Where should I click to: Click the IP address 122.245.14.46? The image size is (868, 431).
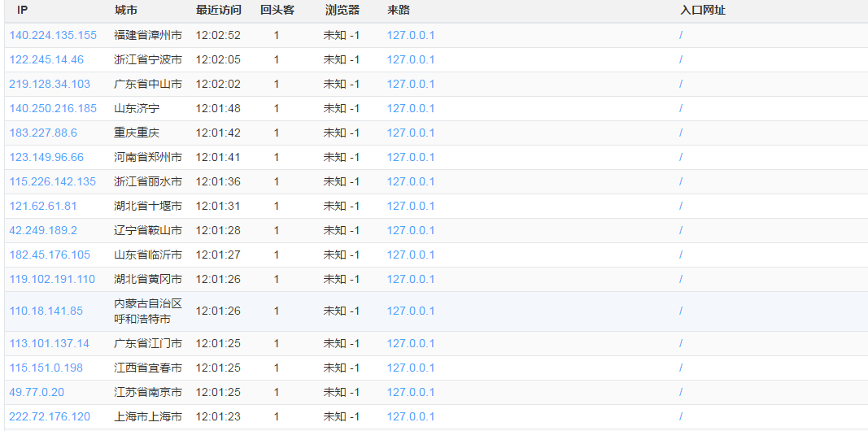46,59
